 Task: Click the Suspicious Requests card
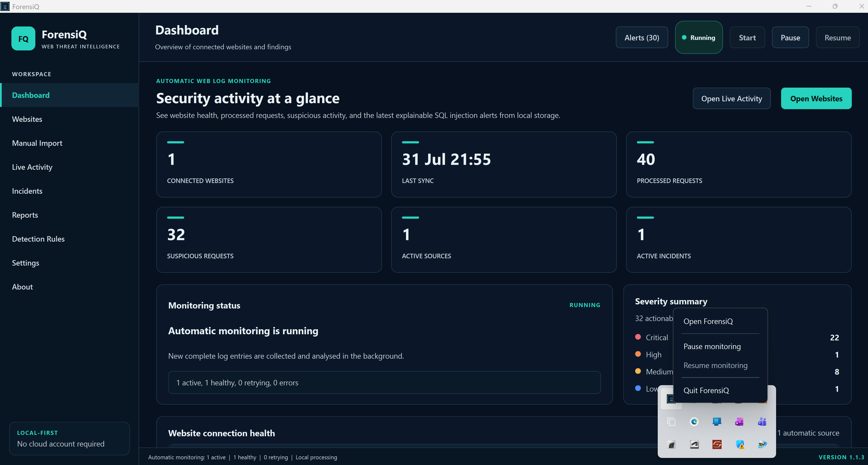pos(269,240)
